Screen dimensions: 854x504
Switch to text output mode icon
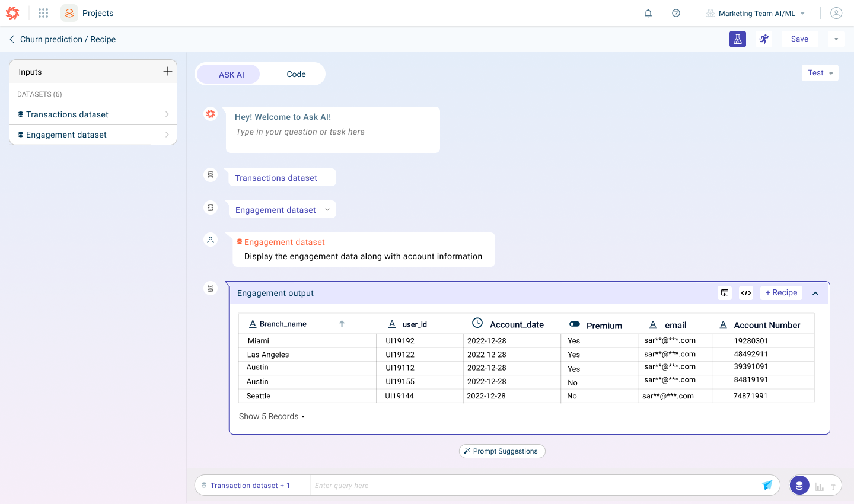click(833, 485)
